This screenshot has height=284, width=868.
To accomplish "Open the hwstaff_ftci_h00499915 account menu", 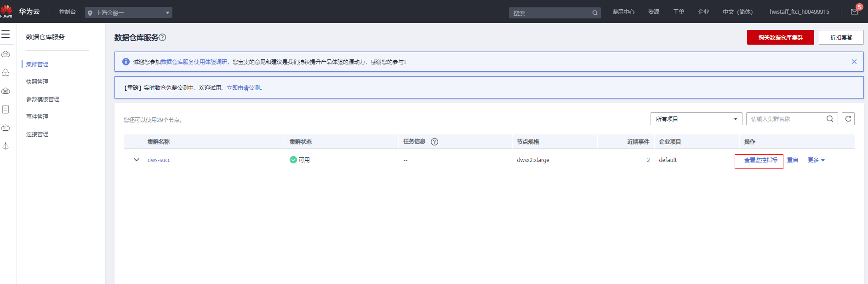I will tap(799, 12).
